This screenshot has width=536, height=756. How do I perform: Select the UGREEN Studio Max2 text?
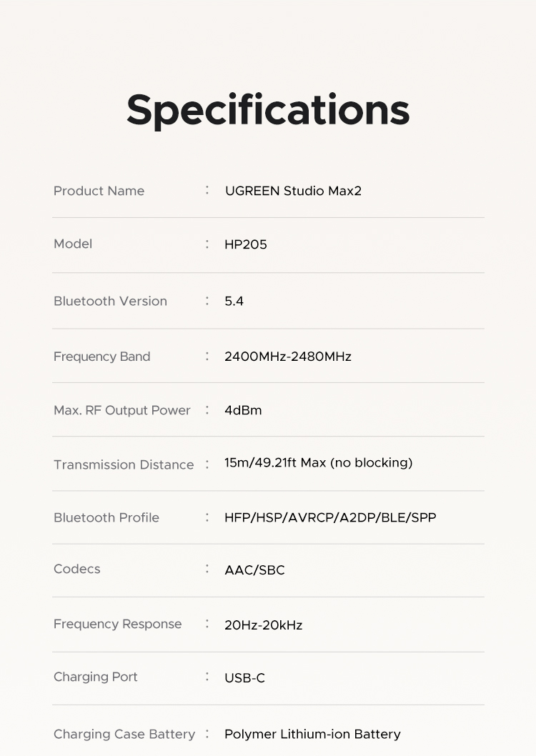point(293,191)
